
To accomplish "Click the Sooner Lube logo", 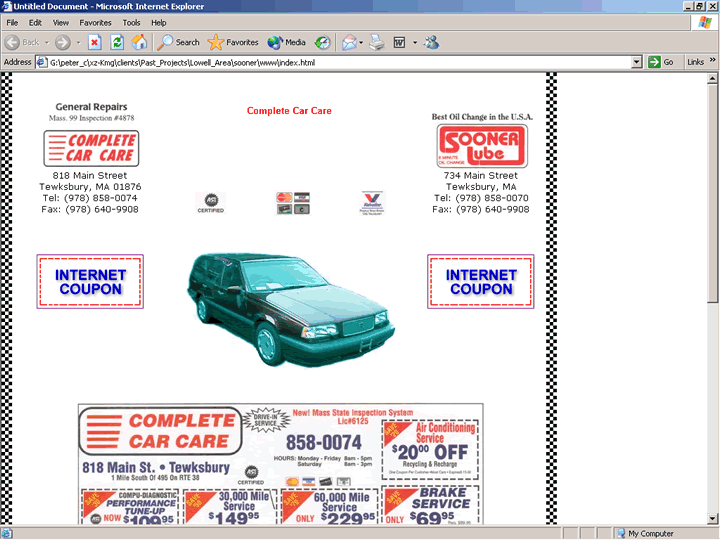I will (482, 146).
